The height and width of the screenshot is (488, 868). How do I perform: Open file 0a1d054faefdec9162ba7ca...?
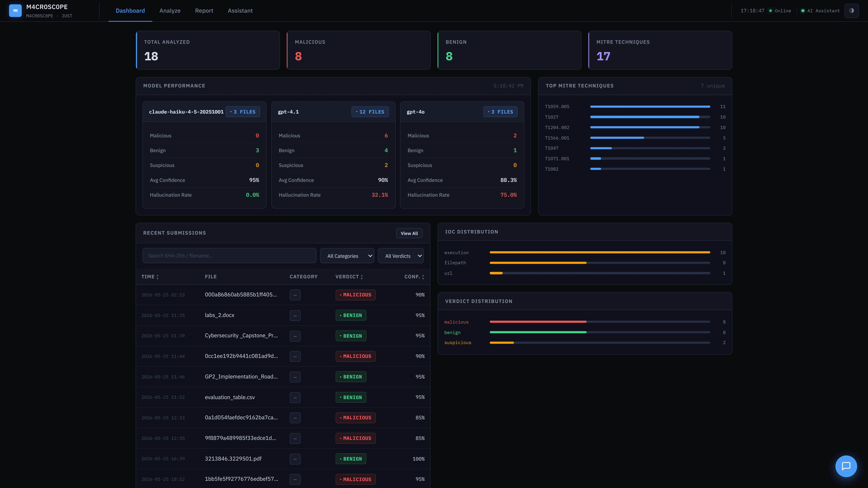(241, 418)
